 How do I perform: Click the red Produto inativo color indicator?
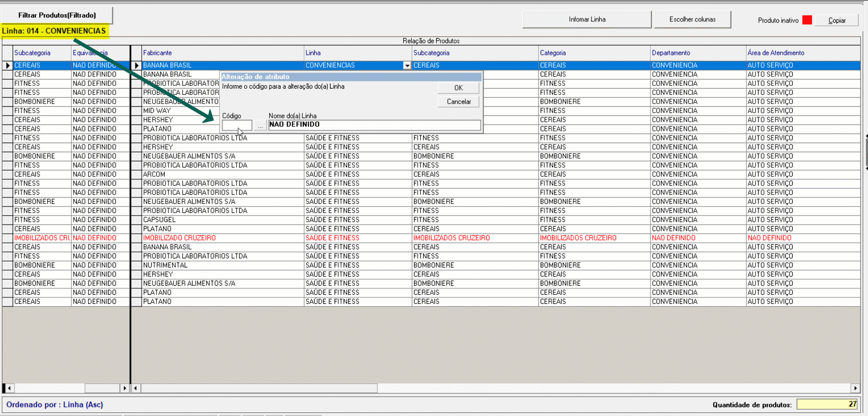807,20
